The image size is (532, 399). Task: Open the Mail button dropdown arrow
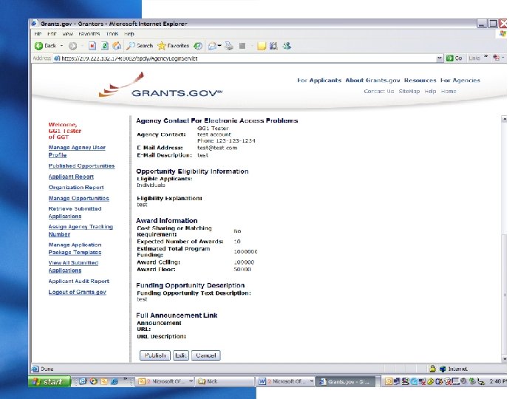click(219, 46)
